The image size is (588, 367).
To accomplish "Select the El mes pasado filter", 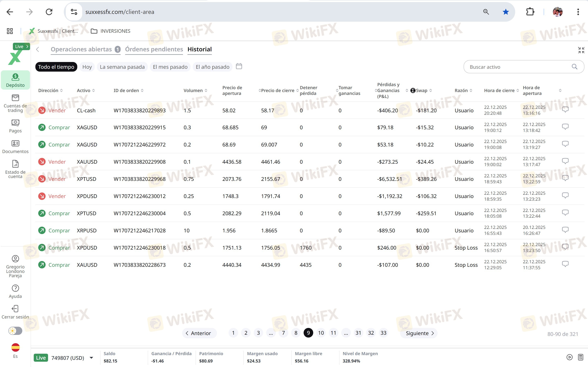I will coord(170,67).
